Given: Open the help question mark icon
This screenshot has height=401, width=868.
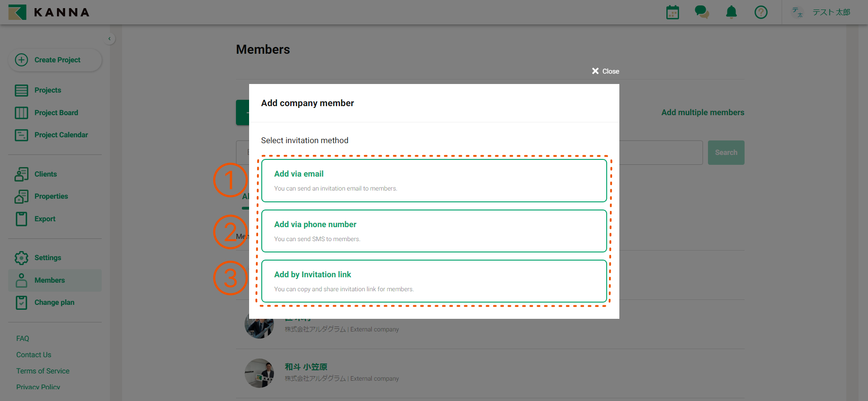Looking at the screenshot, I should point(761,12).
